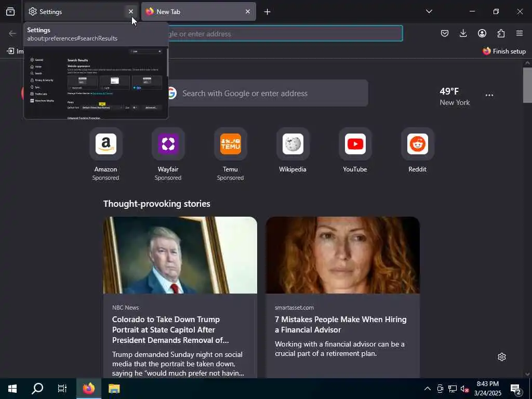This screenshot has width=532, height=399.
Task: Open 7 Mistakes People Make headline
Action: tap(341, 325)
